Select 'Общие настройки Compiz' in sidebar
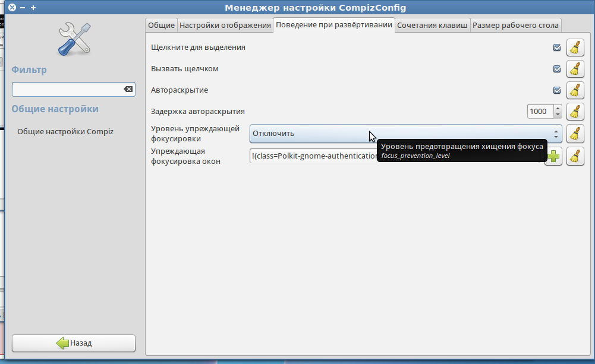This screenshot has width=595, height=364. [x=65, y=132]
